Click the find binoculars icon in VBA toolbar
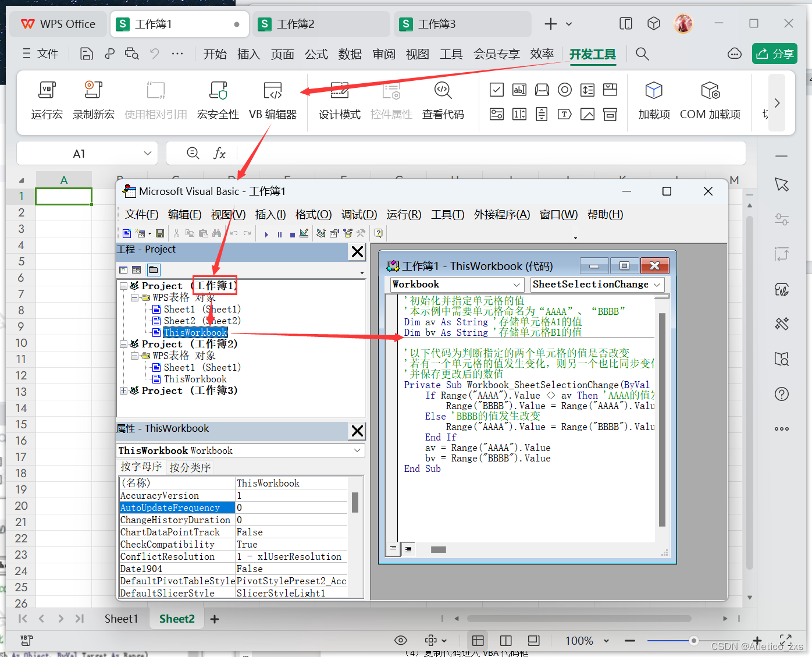Image resolution: width=812 pixels, height=657 pixels. (x=216, y=233)
